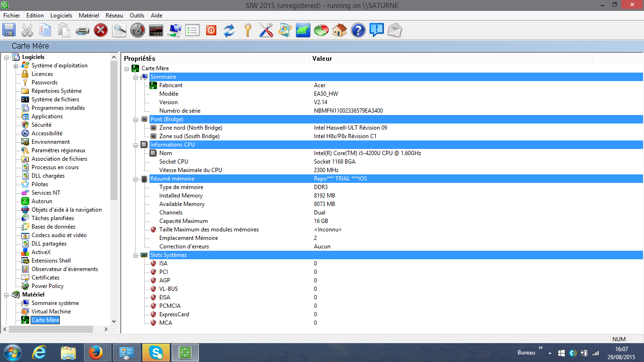
Task: Open the Fichier menu
Action: pyautogui.click(x=12, y=16)
